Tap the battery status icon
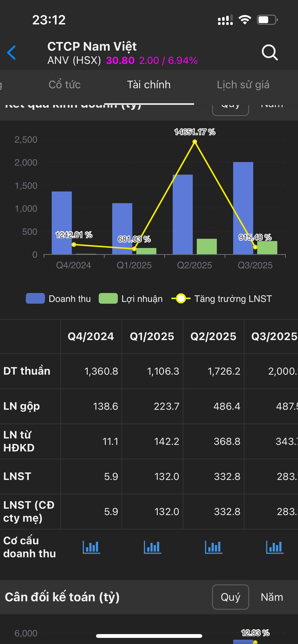 pyautogui.click(x=267, y=20)
